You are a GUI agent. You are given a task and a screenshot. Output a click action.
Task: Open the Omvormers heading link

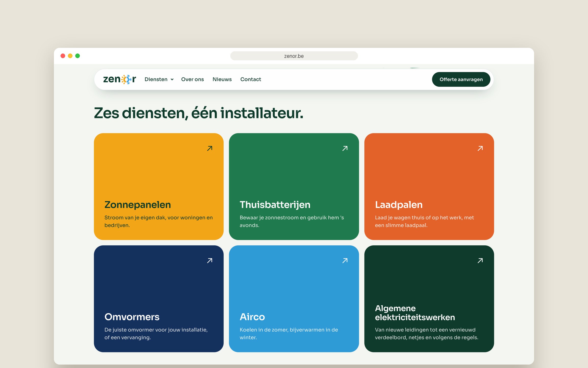point(132,317)
